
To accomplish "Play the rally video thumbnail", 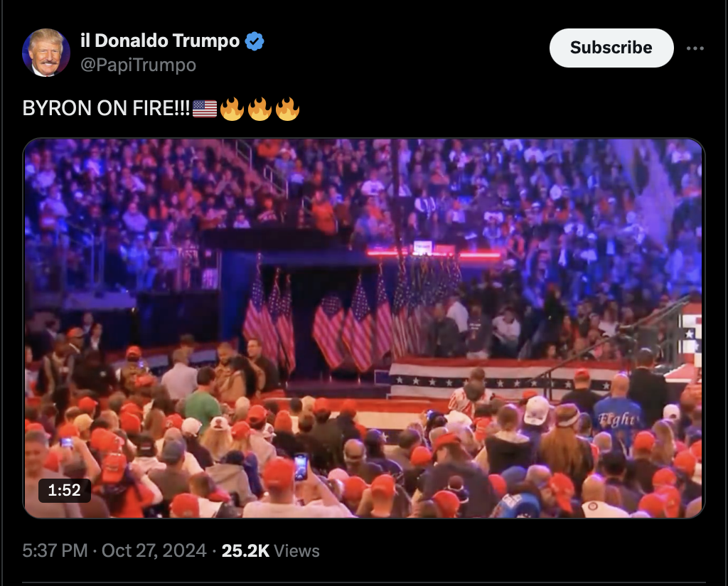I will [x=364, y=329].
